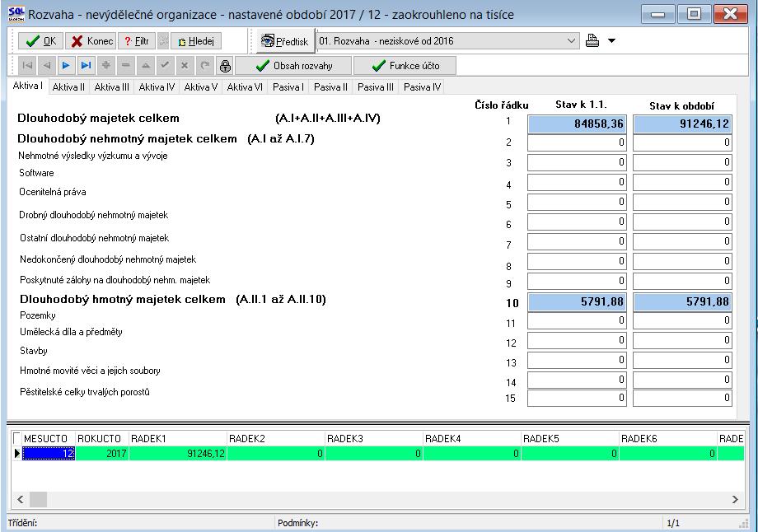Screen dimensions: 758x532
Task: Click Pozemky row 11 'Stav k 1.1.' field
Action: point(577,320)
